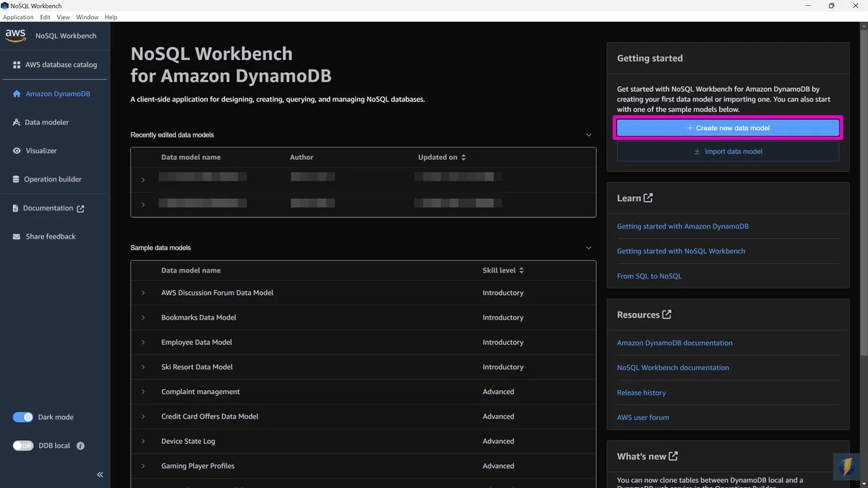
Task: Click Introductory skill level for Ski Resort
Action: (503, 367)
